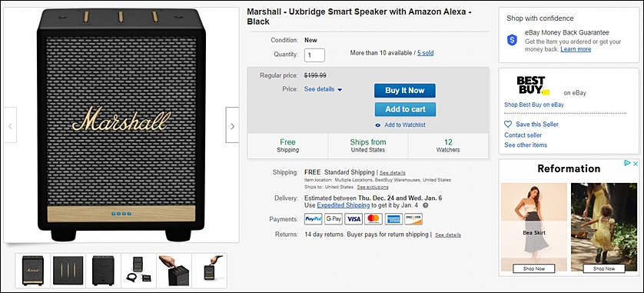
Task: Select the thumbnail showing speaker top knobs
Action: click(x=68, y=271)
